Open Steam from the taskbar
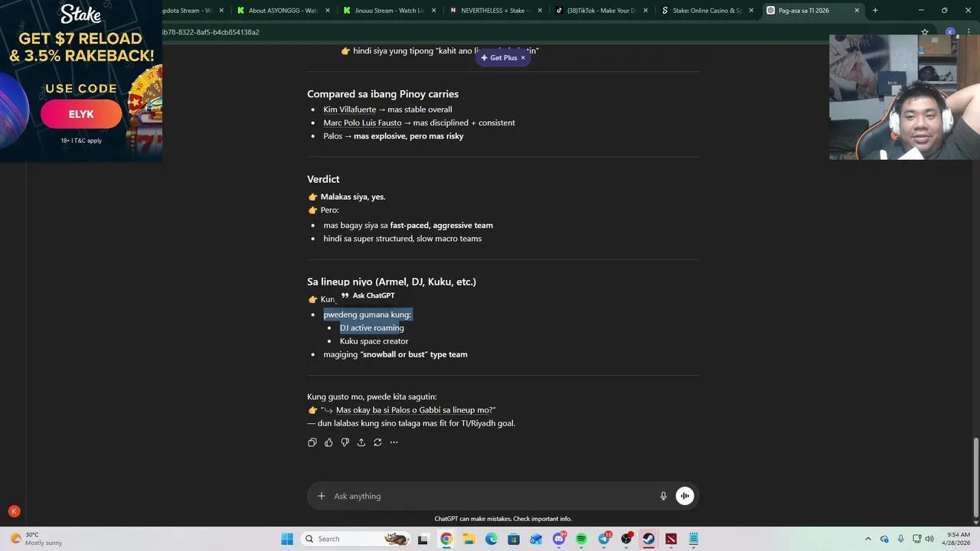The image size is (980, 551). coord(648,539)
